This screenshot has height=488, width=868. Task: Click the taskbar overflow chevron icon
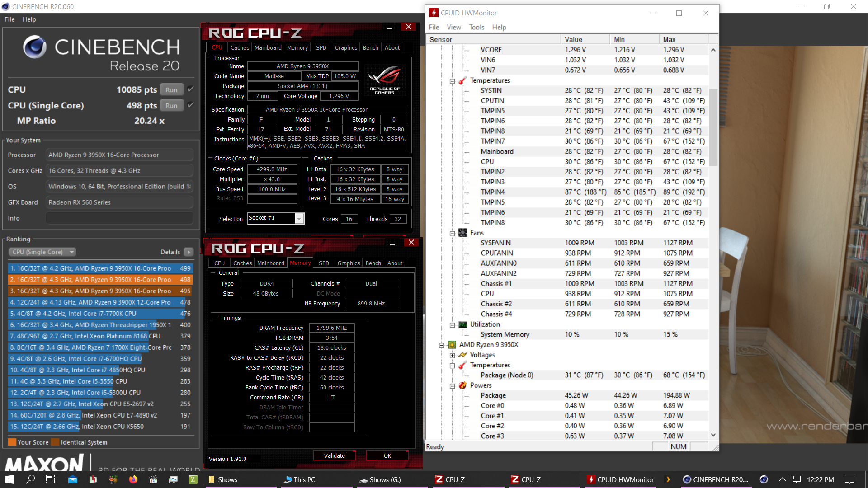click(x=668, y=479)
